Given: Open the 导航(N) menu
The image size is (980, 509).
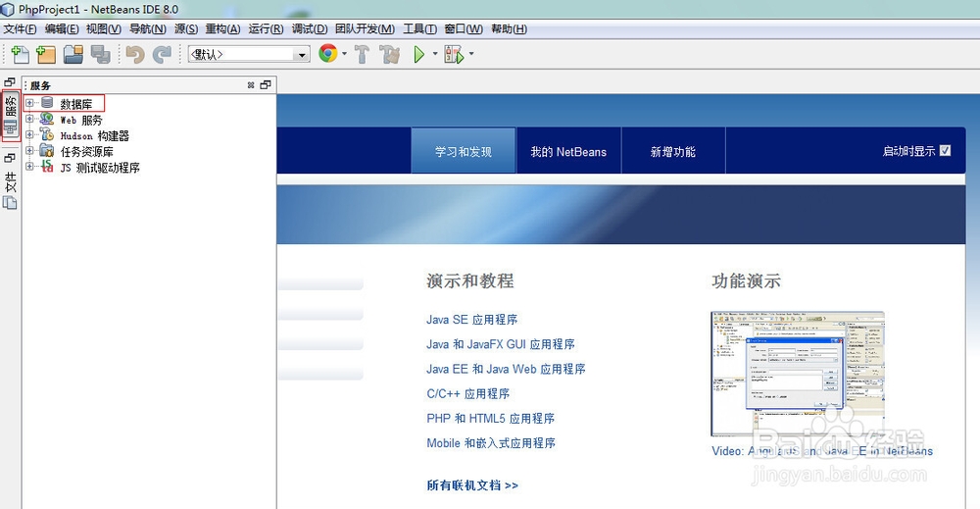Looking at the screenshot, I should (x=148, y=28).
